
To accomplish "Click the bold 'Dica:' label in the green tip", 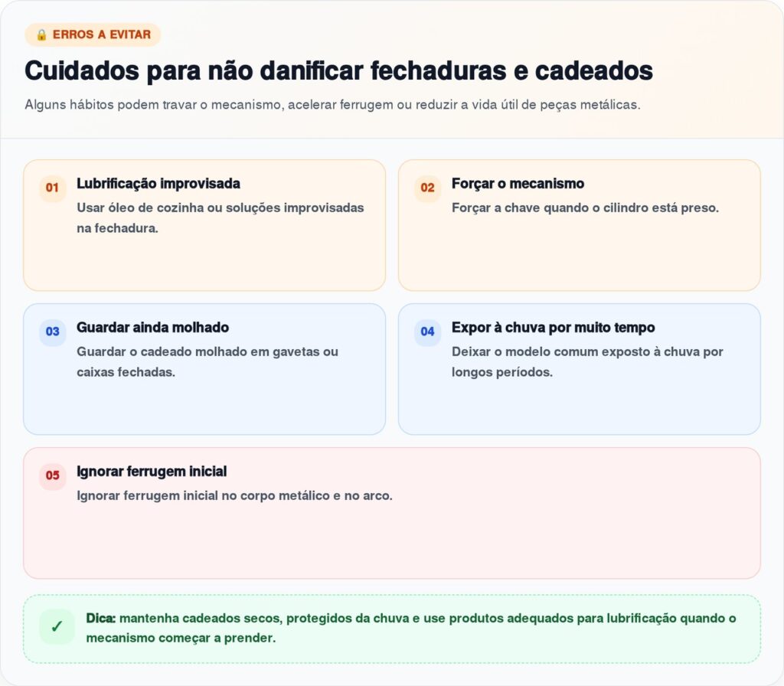I will [x=100, y=618].
